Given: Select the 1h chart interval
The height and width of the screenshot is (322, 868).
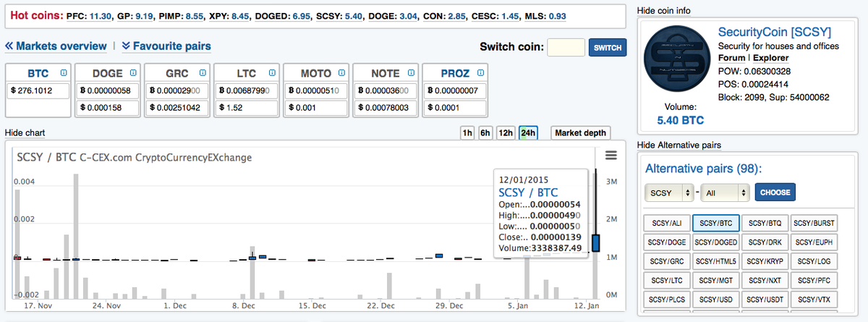Looking at the screenshot, I should (x=467, y=133).
